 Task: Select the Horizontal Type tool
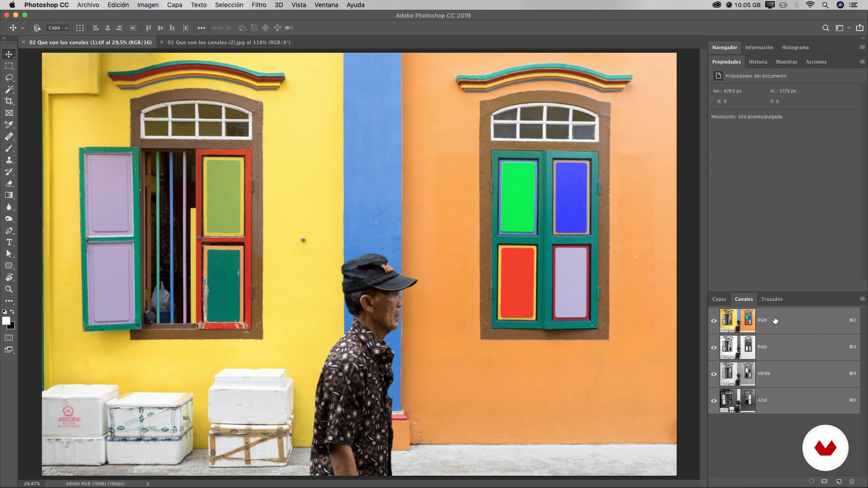9,242
